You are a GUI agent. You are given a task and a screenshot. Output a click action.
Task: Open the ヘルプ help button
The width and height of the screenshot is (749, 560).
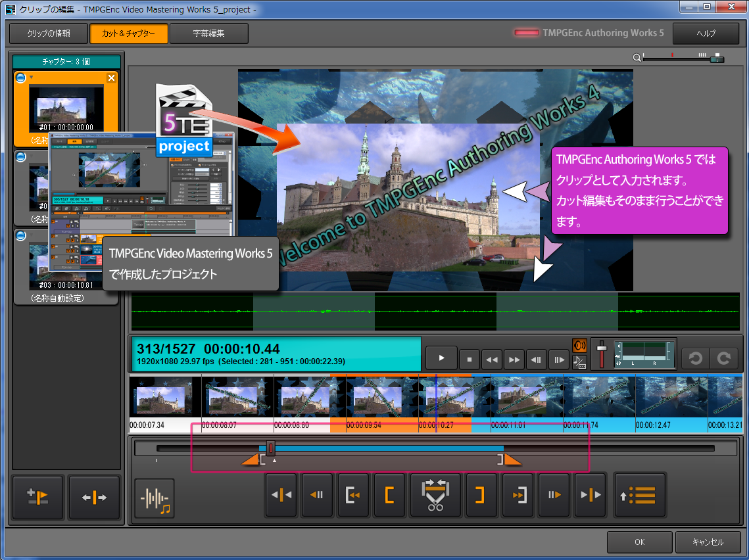pos(706,33)
